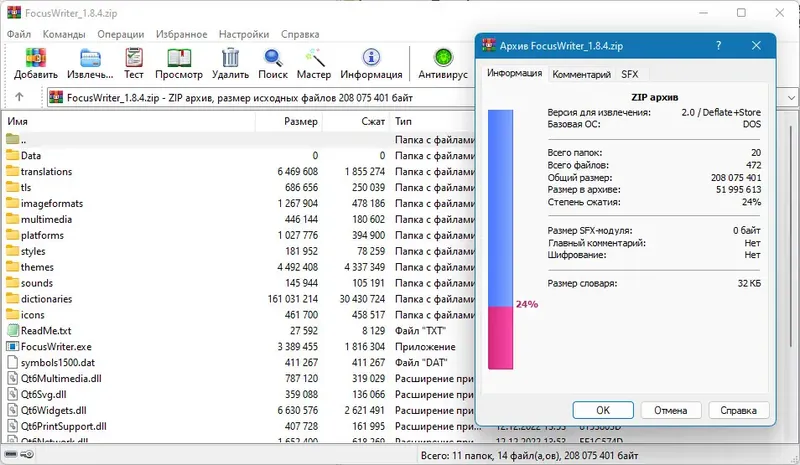Click the WinRAR icon in the title bar
Viewport: 800px width, 465px height.
pos(14,12)
